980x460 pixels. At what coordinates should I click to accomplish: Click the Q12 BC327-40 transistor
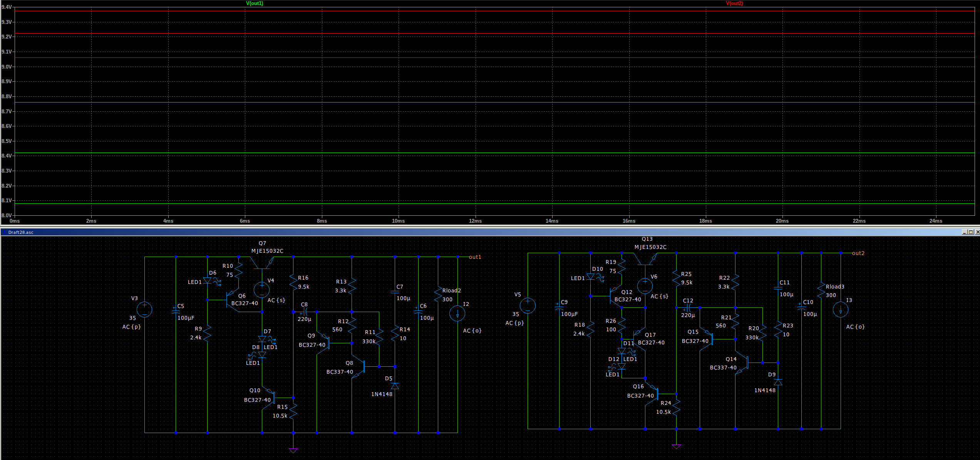615,296
